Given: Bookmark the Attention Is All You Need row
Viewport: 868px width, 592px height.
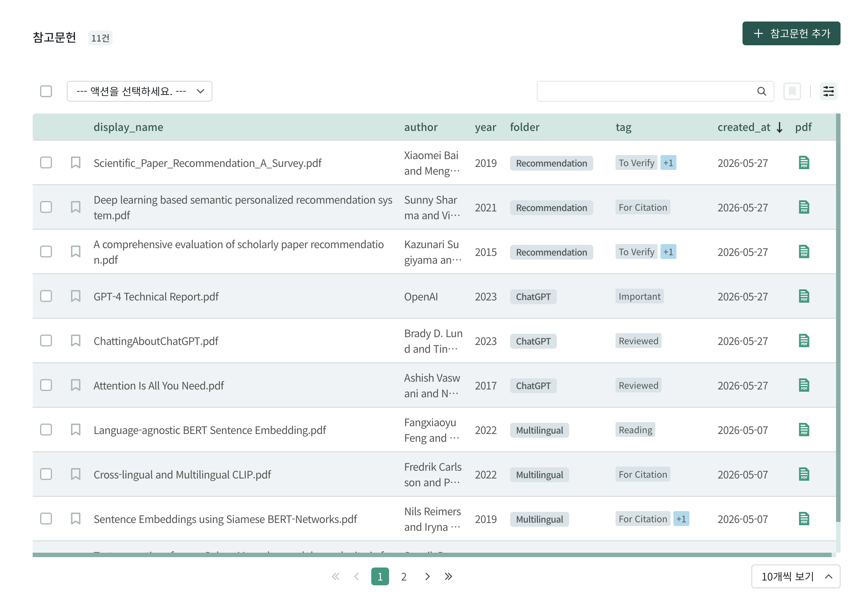Looking at the screenshot, I should (75, 385).
